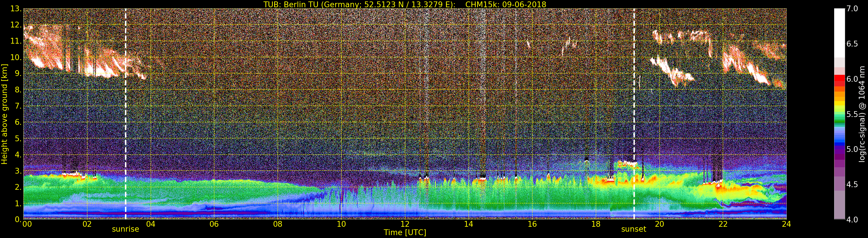Click the '7.' height tick label
The width and height of the screenshot is (868, 238).
click(x=18, y=106)
